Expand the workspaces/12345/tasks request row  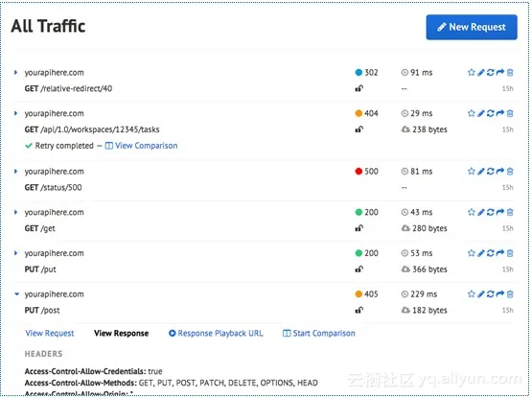point(15,113)
